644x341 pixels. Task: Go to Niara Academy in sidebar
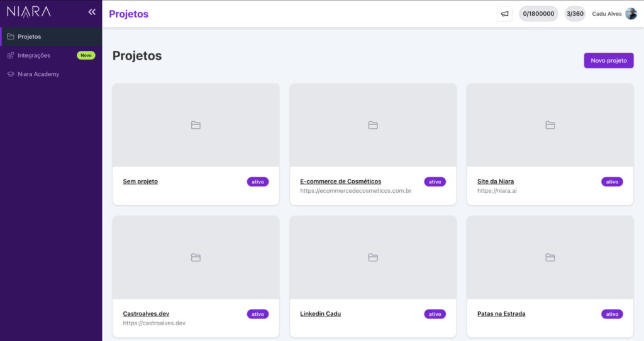pyautogui.click(x=38, y=74)
